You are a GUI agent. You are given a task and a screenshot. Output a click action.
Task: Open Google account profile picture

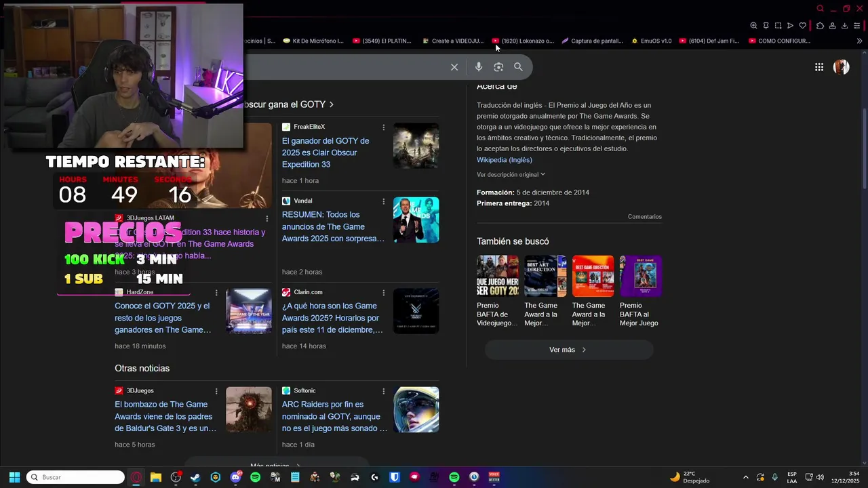click(842, 67)
